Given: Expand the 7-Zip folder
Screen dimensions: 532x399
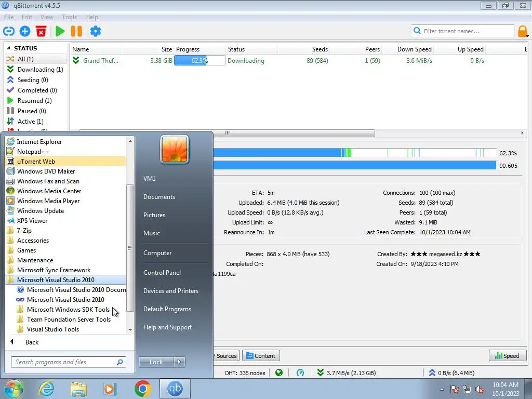Looking at the screenshot, I should click(66, 231).
